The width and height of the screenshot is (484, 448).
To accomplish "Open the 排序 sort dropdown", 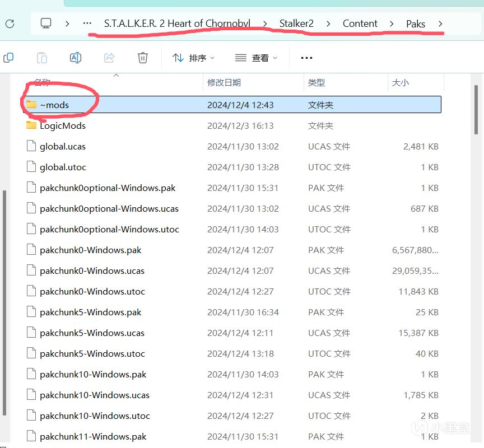I will [x=193, y=58].
